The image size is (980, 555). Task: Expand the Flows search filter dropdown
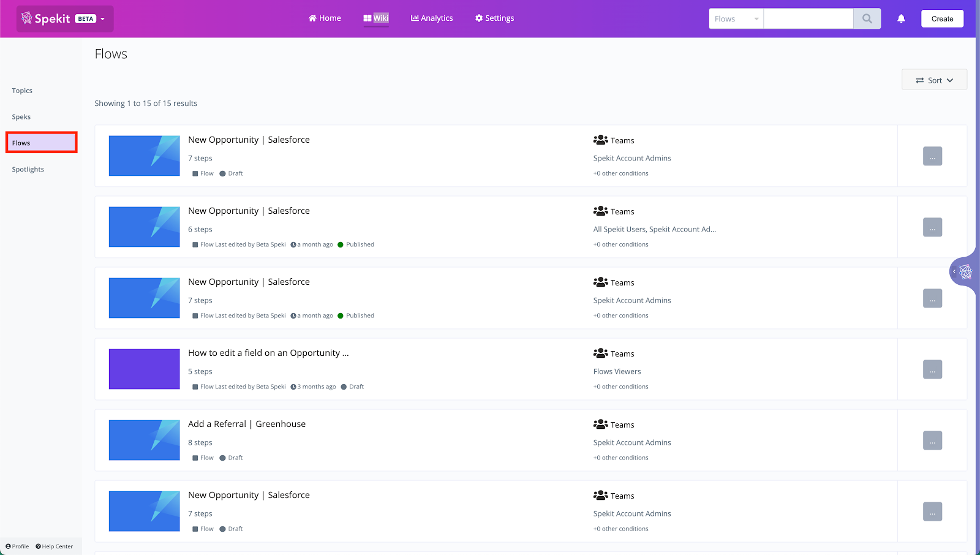736,19
